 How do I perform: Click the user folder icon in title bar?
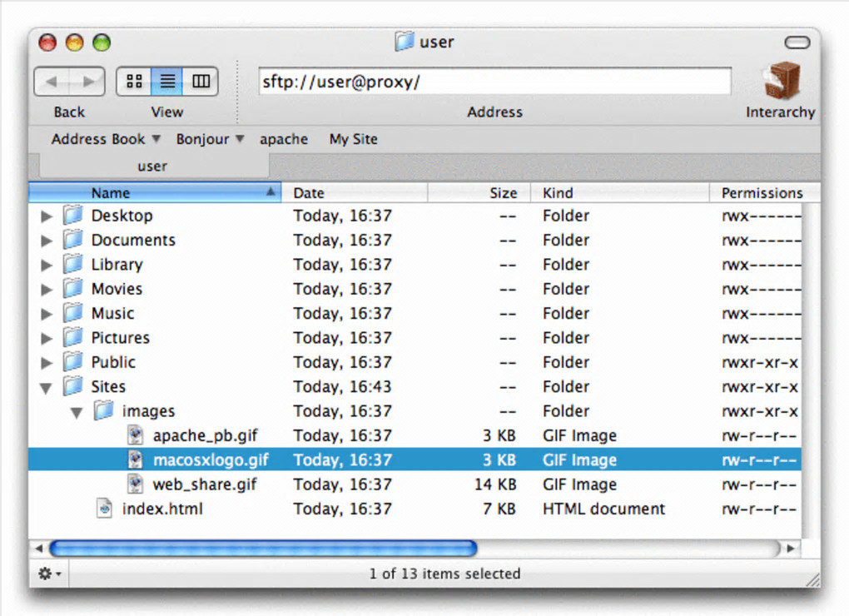[x=405, y=41]
